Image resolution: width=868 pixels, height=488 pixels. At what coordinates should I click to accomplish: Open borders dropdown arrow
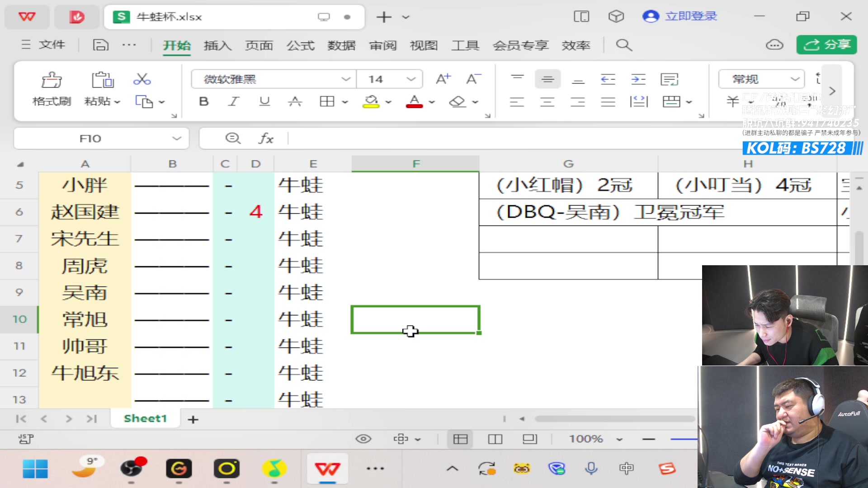click(345, 102)
